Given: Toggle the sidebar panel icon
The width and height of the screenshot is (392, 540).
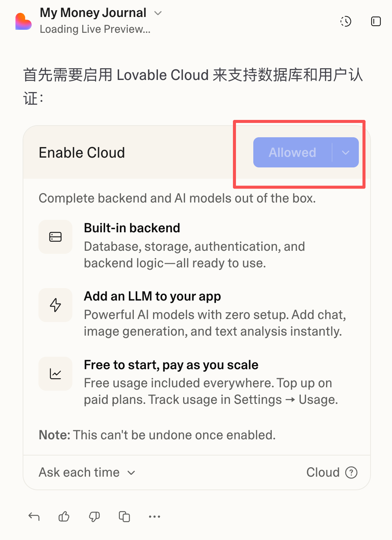Looking at the screenshot, I should point(376,21).
